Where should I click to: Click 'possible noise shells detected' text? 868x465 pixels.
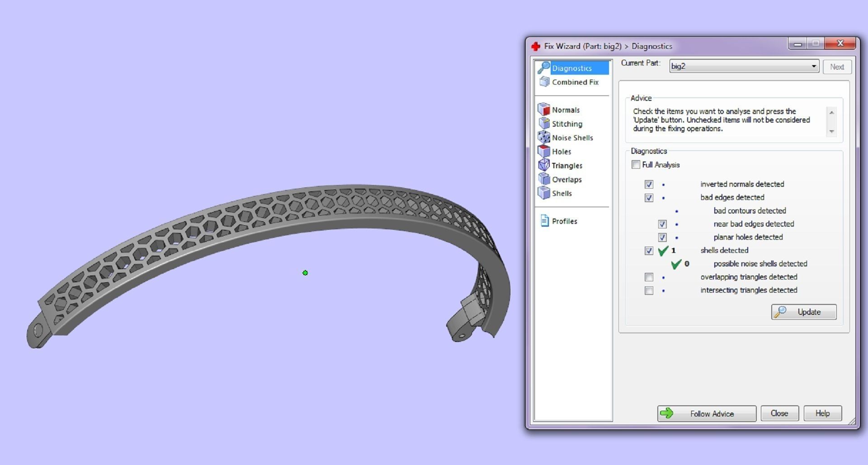tap(760, 264)
